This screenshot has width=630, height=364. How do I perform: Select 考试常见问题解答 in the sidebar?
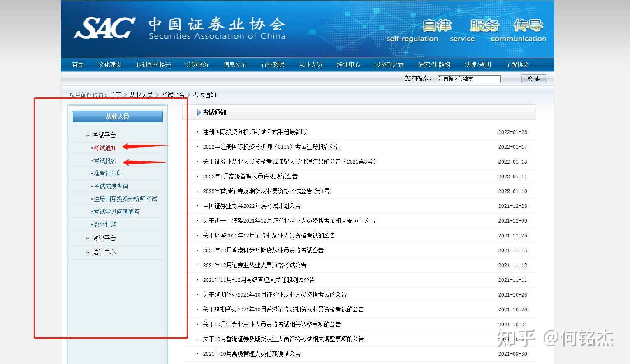tap(116, 212)
